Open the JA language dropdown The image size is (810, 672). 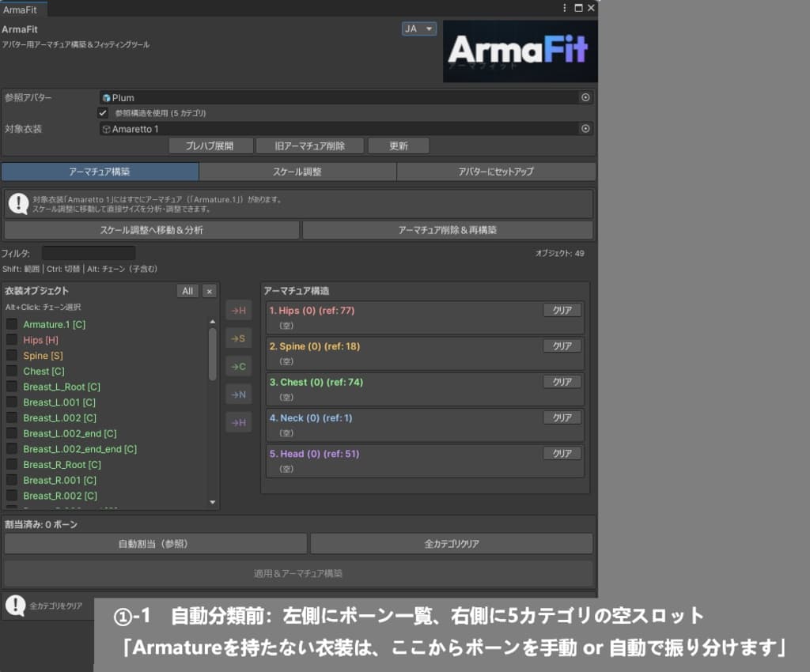click(419, 29)
